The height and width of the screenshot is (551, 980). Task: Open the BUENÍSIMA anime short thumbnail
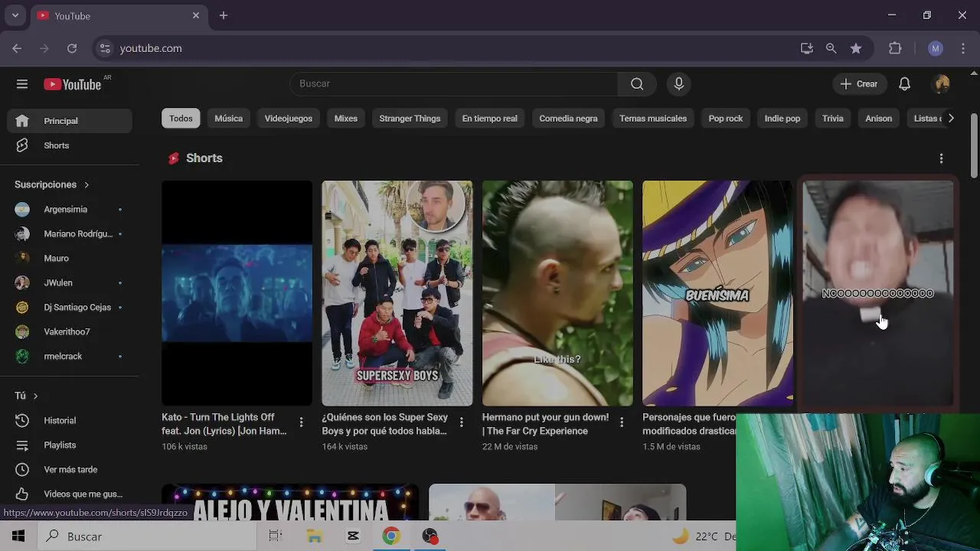pos(717,293)
